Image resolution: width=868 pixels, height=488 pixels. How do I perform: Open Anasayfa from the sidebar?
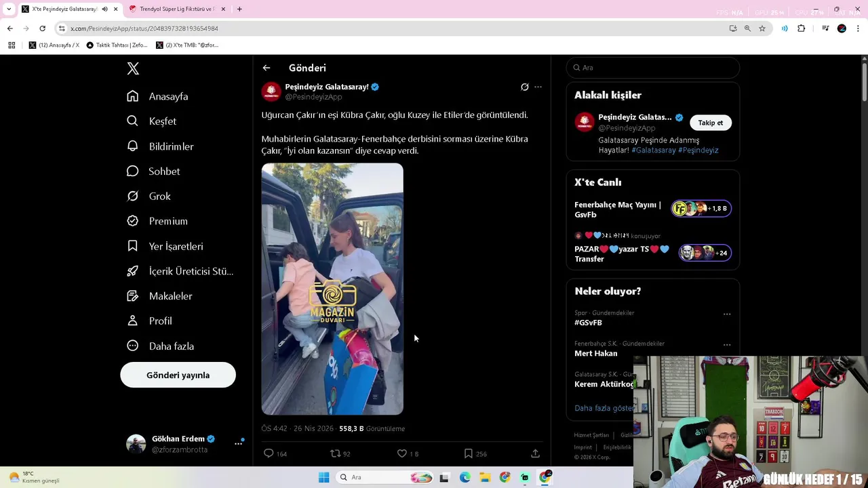157,96
